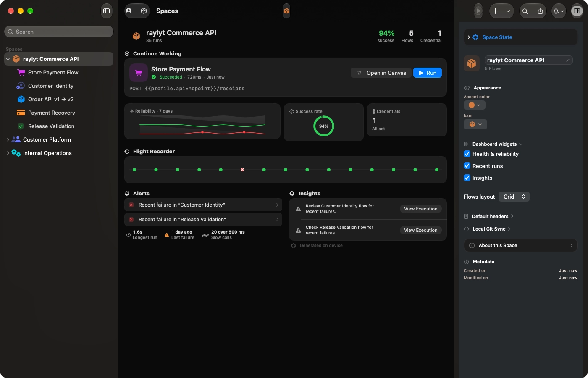Image resolution: width=588 pixels, height=378 pixels.
Task: Select Customer Identity flow in sidebar
Action: [59, 86]
